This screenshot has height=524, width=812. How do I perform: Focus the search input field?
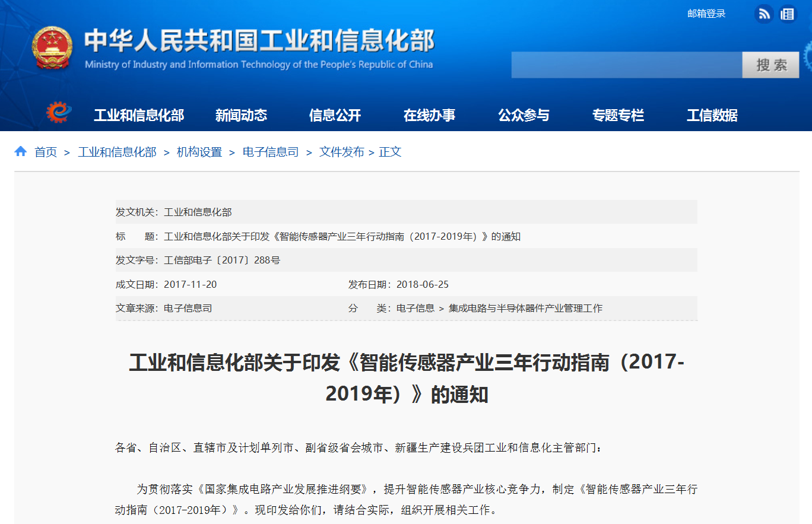pos(627,65)
